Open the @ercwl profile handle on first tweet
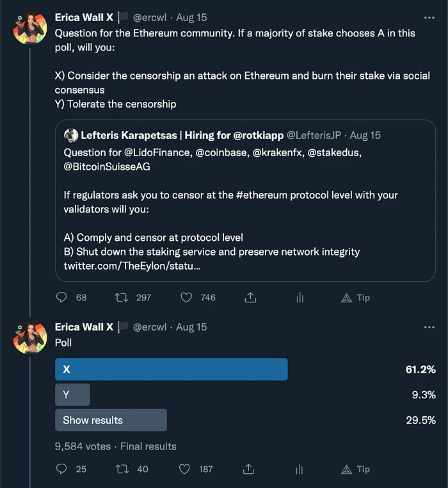Image resolution: width=448 pixels, height=488 pixels. click(149, 18)
